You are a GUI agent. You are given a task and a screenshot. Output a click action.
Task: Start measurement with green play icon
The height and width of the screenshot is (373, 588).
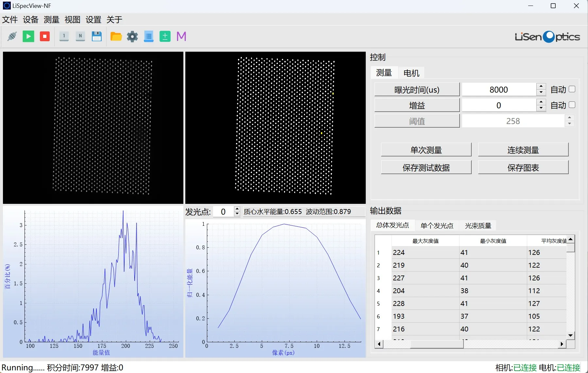coord(28,36)
